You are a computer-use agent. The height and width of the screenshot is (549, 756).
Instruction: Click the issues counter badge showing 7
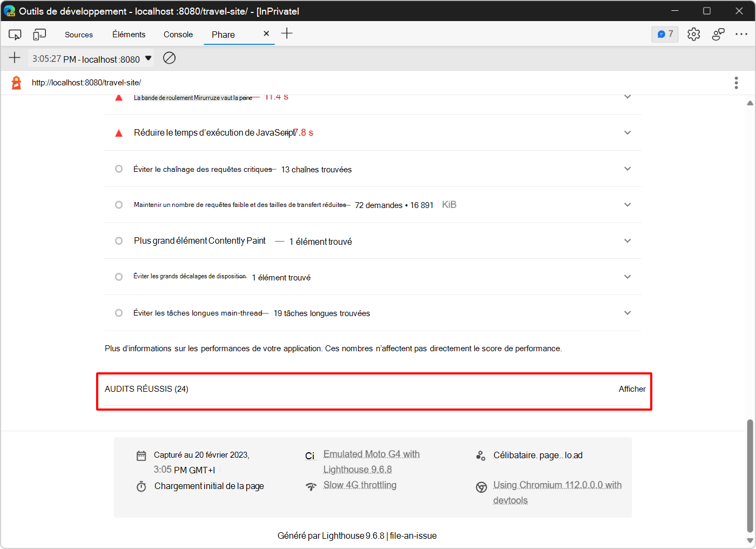[665, 34]
